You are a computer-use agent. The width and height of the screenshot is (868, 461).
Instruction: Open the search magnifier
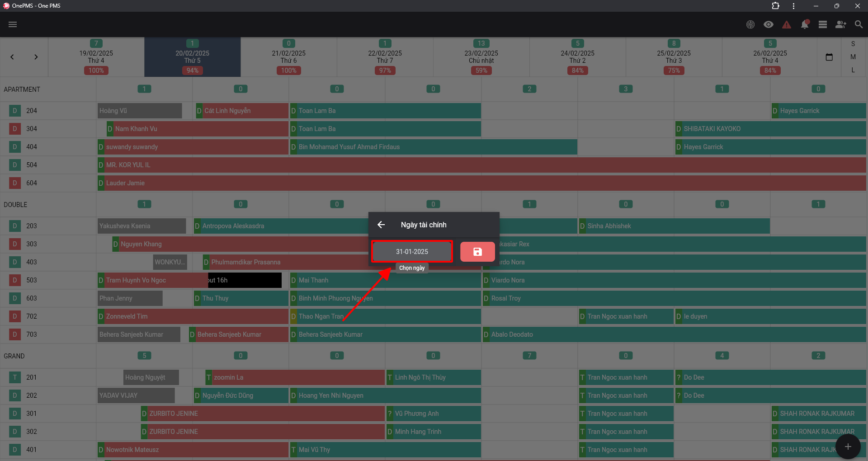click(x=859, y=24)
